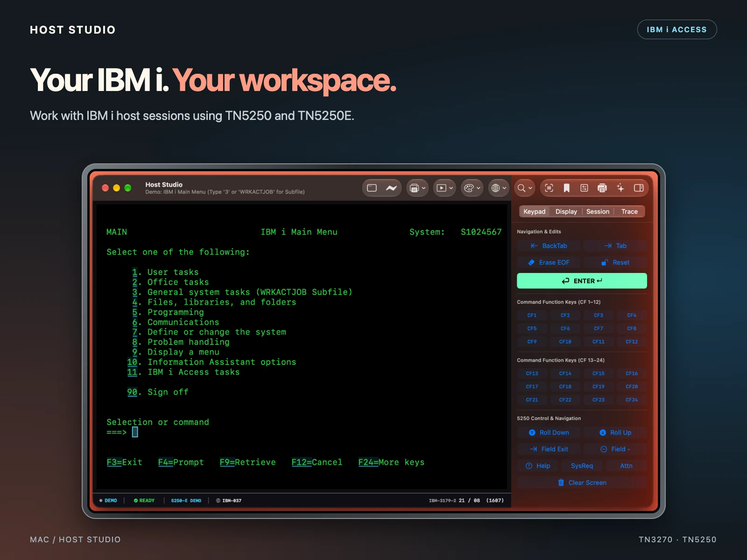Click the F3=Exit hotspot
Screen dimensions: 747x560
point(124,462)
